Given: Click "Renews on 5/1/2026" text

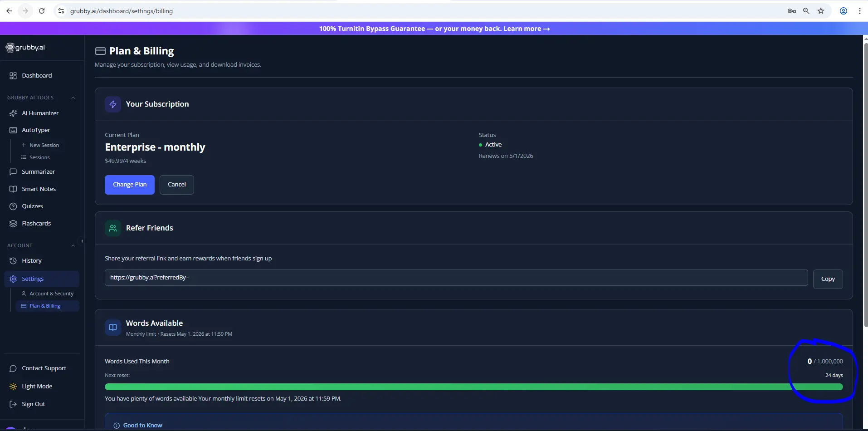Looking at the screenshot, I should [x=506, y=156].
